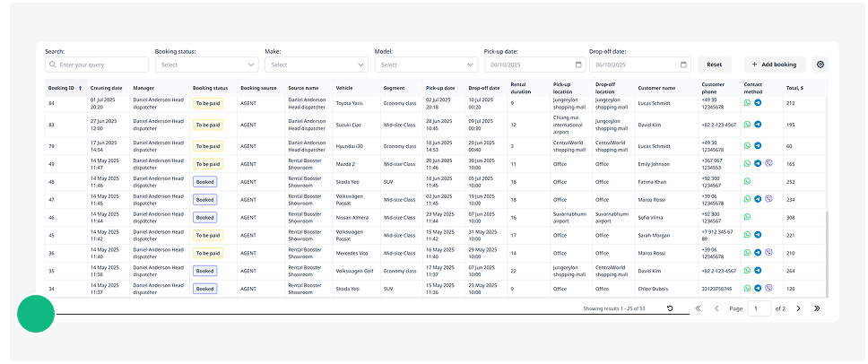Image resolution: width=868 pixels, height=364 pixels.
Task: Select vehicle cell Toyota Yaris
Action: coord(350,103)
